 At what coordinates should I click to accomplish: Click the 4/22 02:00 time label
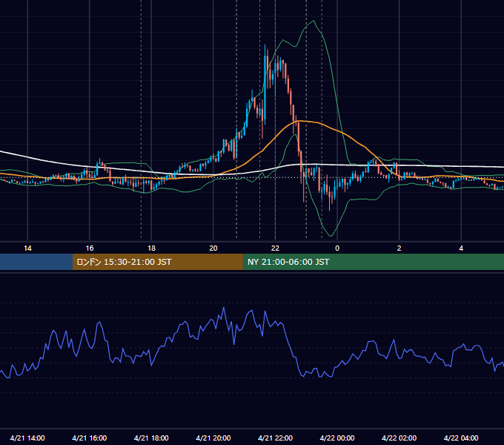(x=399, y=438)
